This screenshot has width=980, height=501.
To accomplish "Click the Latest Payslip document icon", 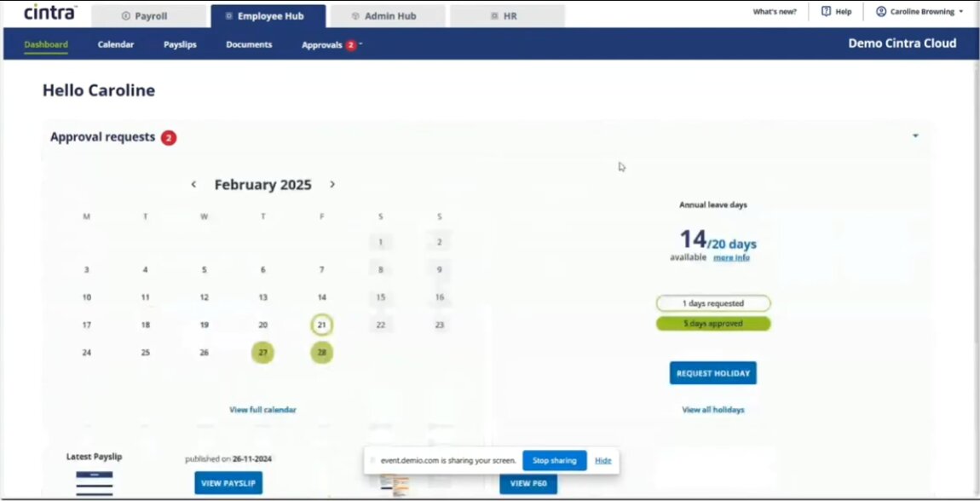I will [94, 482].
